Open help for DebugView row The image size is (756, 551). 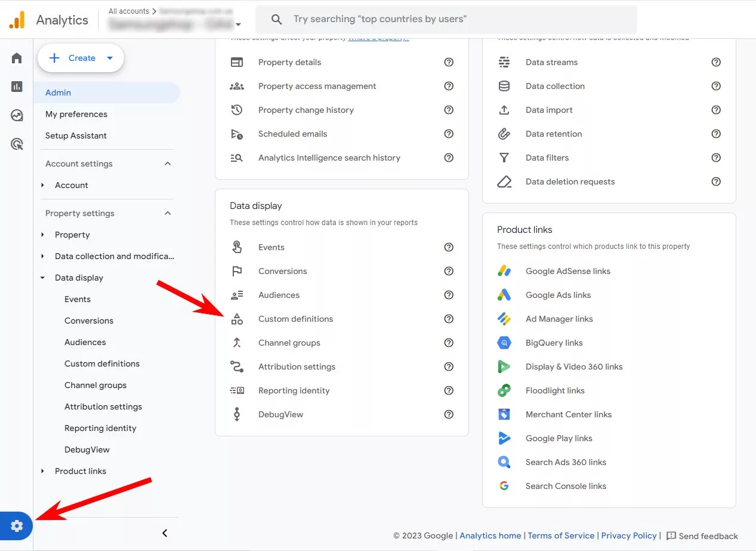point(449,414)
